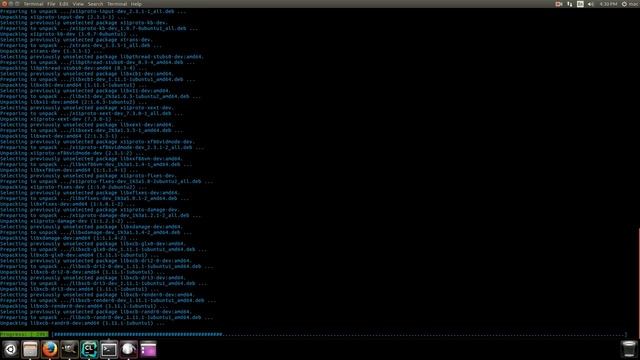Image resolution: width=640 pixels, height=360 pixels.
Task: Close the Terminal window with the red button
Action: point(4,4)
